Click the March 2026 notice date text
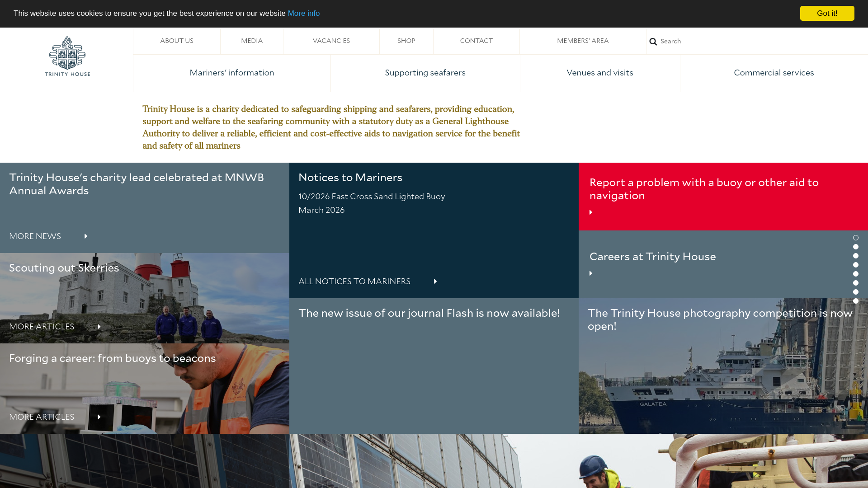 pyautogui.click(x=321, y=210)
